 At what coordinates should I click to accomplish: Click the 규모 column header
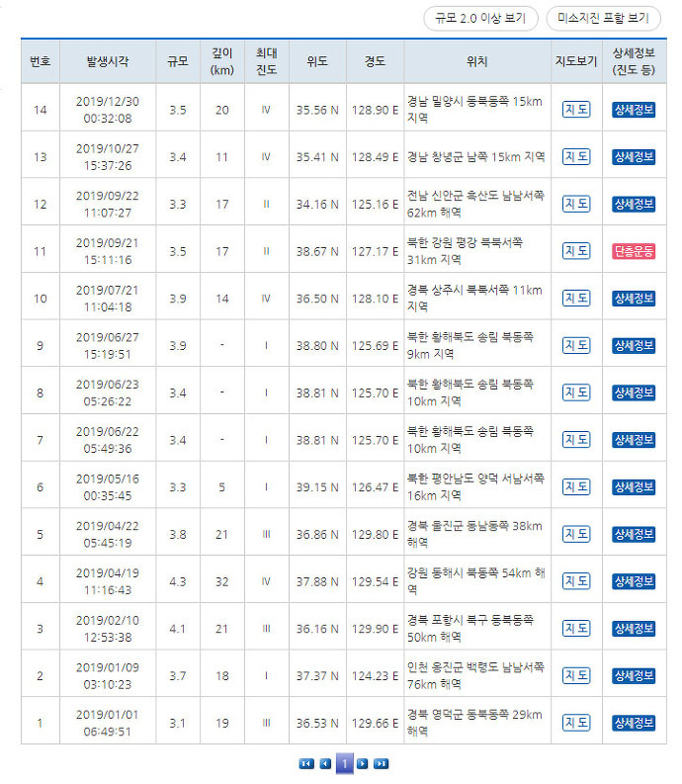tap(178, 61)
